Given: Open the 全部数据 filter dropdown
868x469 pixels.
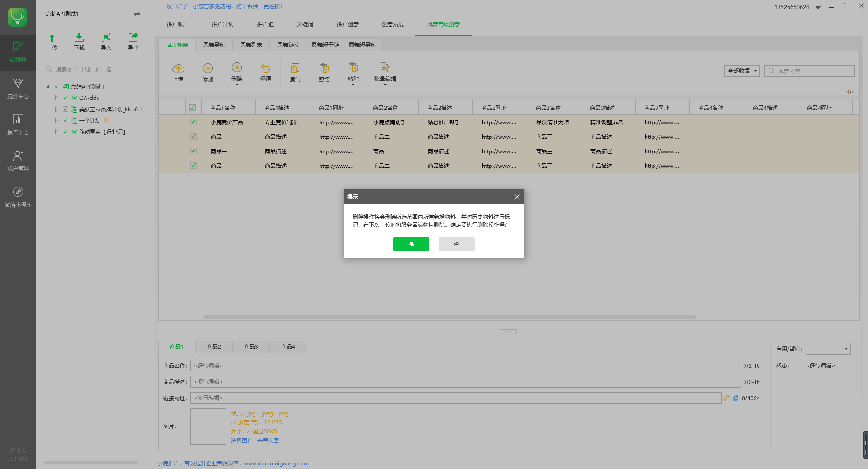Looking at the screenshot, I should point(742,71).
